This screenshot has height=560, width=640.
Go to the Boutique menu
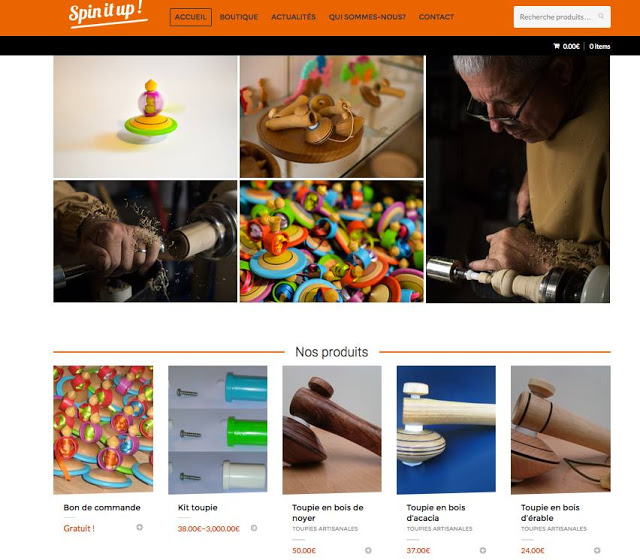tap(239, 17)
